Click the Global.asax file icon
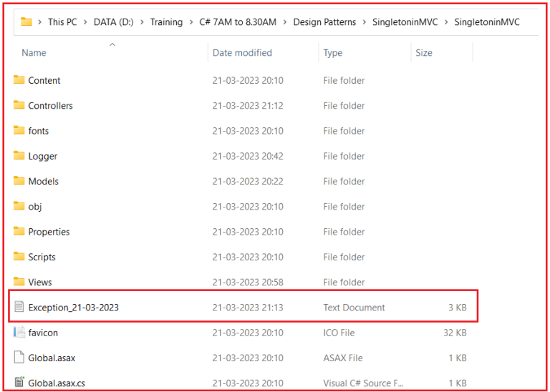This screenshot has height=392, width=550. tap(19, 358)
